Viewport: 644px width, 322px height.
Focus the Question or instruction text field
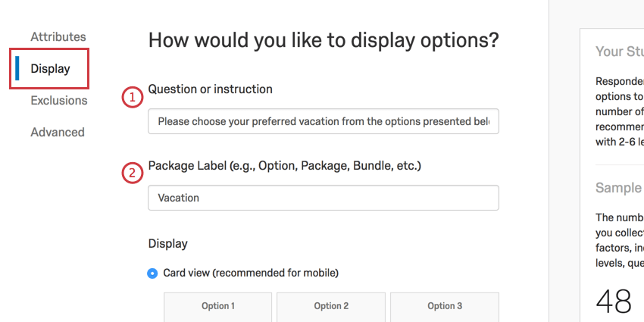pyautogui.click(x=324, y=121)
